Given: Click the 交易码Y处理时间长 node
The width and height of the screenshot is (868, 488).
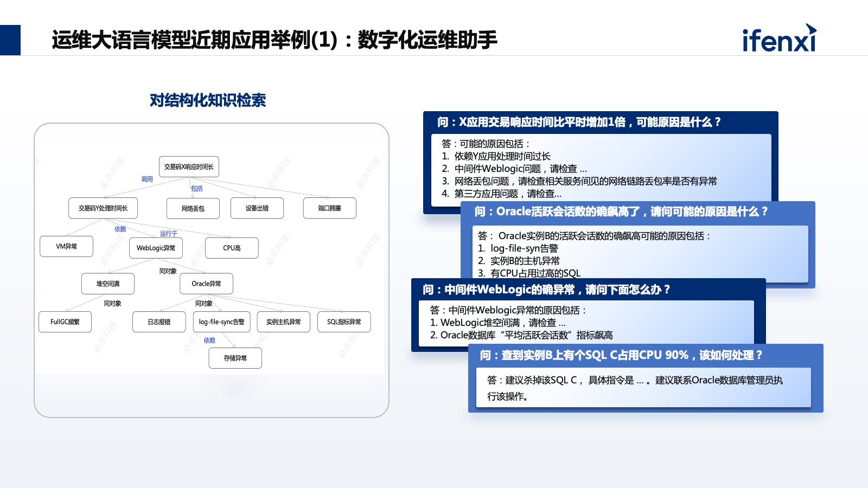Looking at the screenshot, I should pyautogui.click(x=103, y=208).
